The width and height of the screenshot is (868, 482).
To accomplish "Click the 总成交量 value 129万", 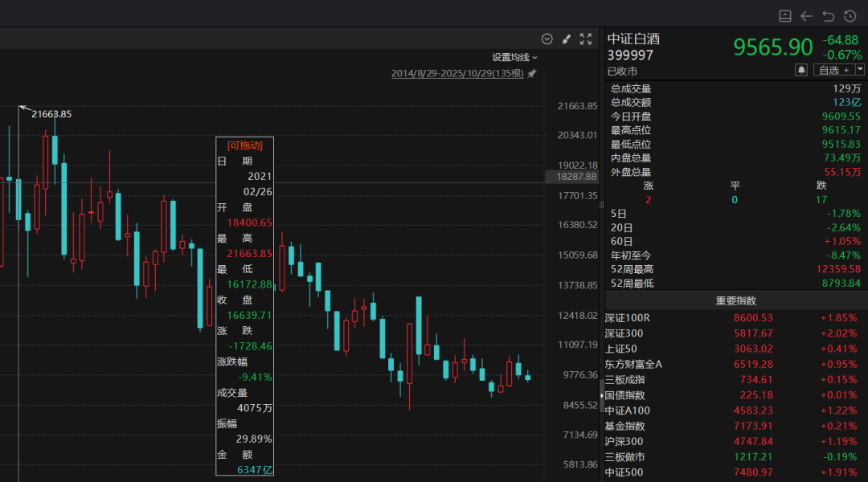I will (x=846, y=88).
